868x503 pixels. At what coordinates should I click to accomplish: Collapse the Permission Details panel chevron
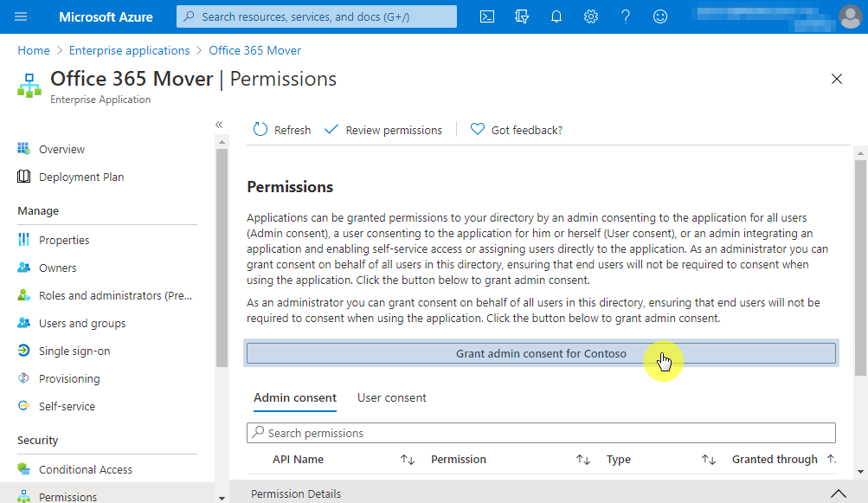click(838, 493)
